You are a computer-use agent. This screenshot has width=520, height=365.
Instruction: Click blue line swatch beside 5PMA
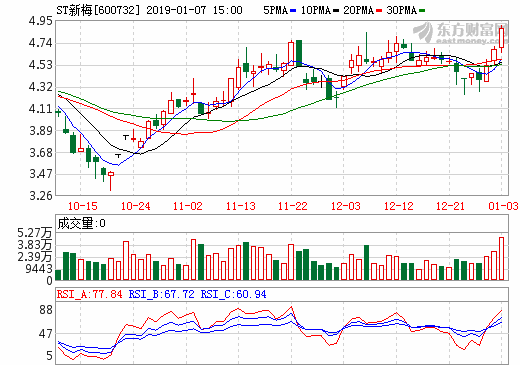click(x=293, y=11)
